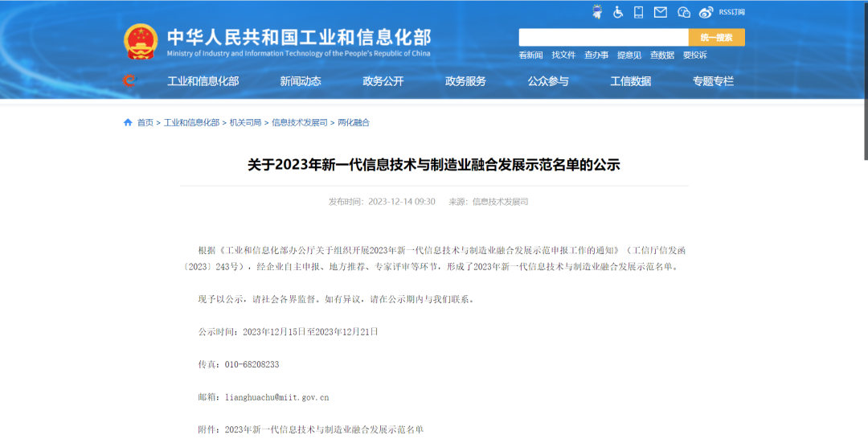Open the robot assistant icon
Image resolution: width=868 pixels, height=439 pixels.
(596, 11)
